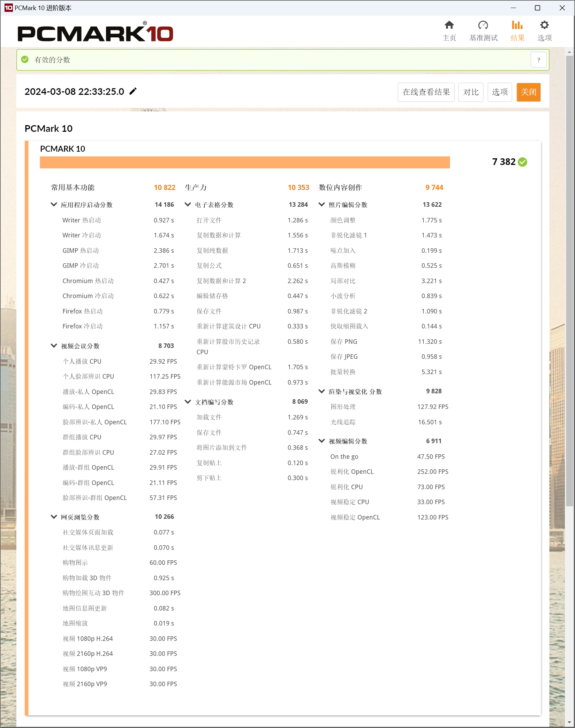Collapse the 应用程序启动分数 section
575x728 pixels.
coord(54,205)
